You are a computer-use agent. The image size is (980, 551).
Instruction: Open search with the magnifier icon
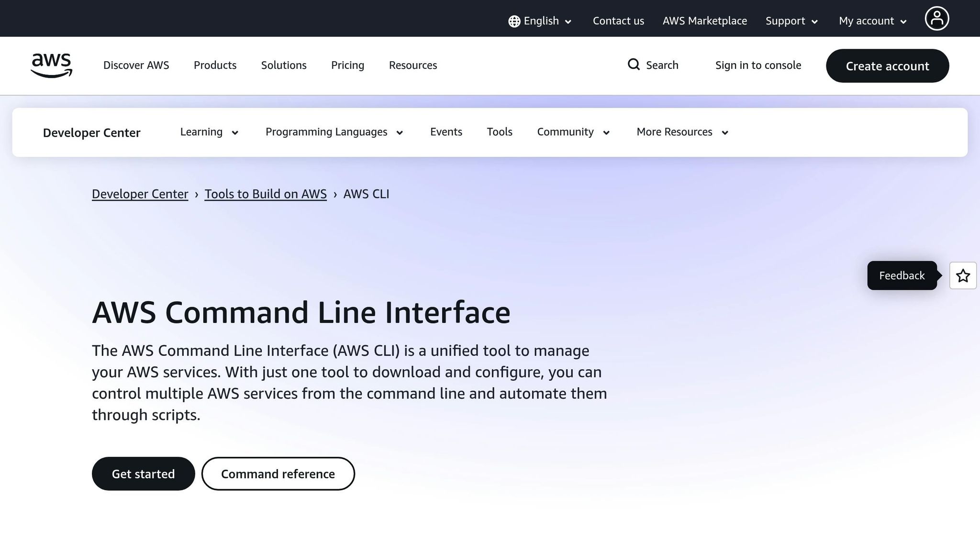coord(634,65)
